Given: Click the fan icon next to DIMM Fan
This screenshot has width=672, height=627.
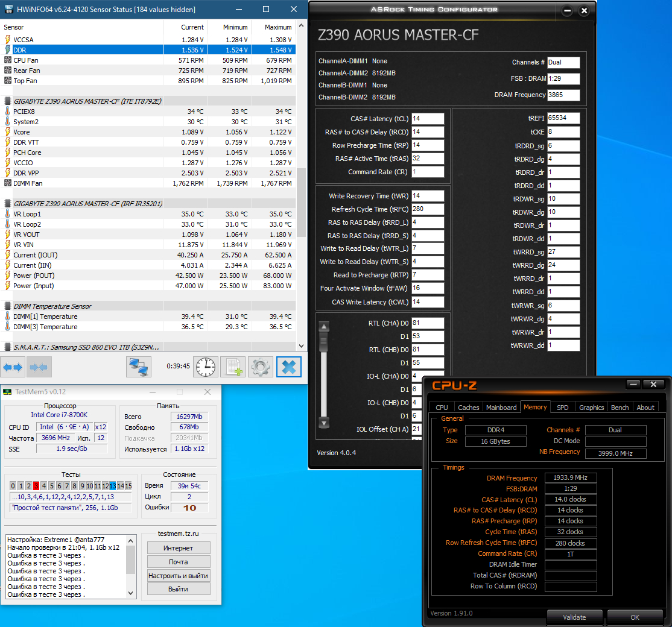Looking at the screenshot, I should 7,183.
